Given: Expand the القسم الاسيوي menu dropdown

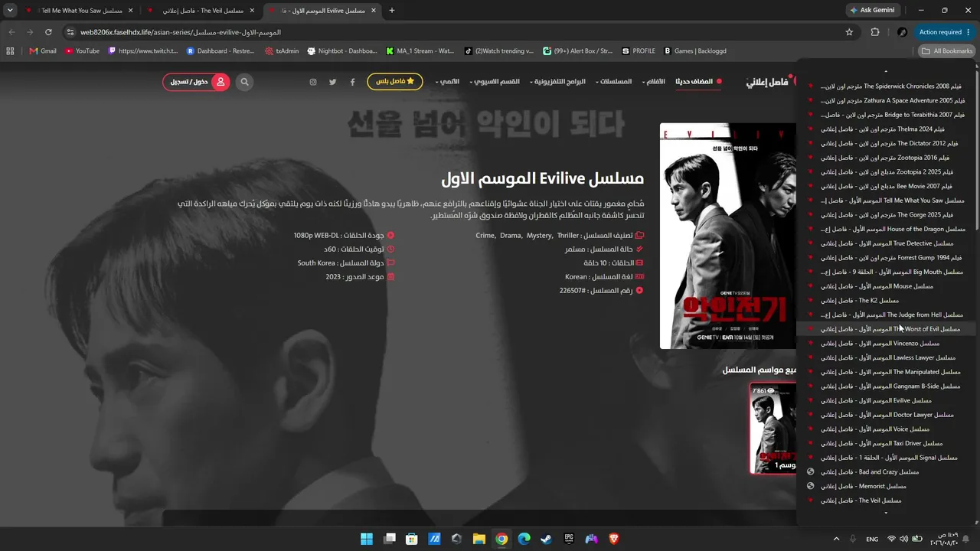Looking at the screenshot, I should [x=495, y=82].
